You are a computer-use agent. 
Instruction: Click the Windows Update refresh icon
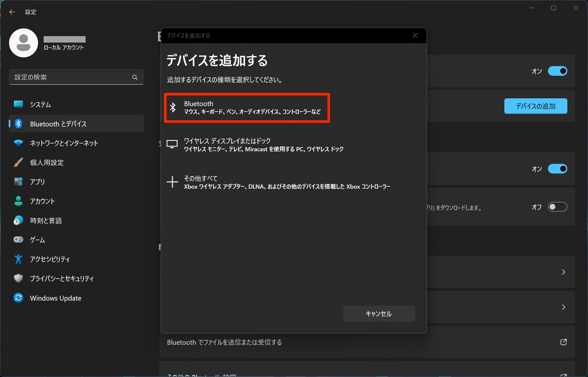coord(18,298)
